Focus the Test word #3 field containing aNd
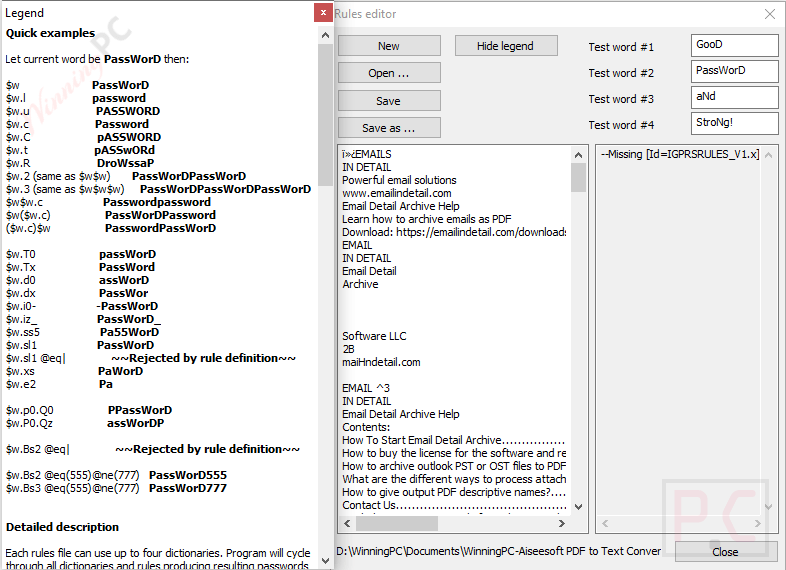 (734, 97)
